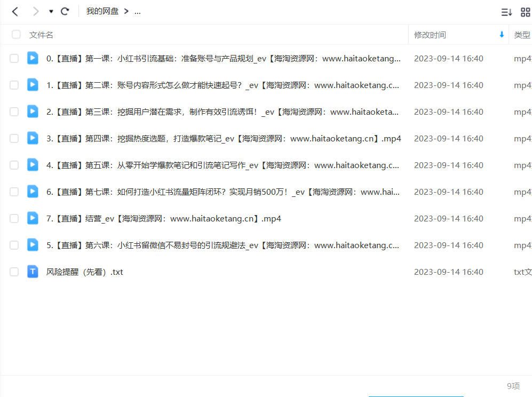Select file 6.【直播】第七课：如何打造小红书流量矩阵

tap(223, 192)
